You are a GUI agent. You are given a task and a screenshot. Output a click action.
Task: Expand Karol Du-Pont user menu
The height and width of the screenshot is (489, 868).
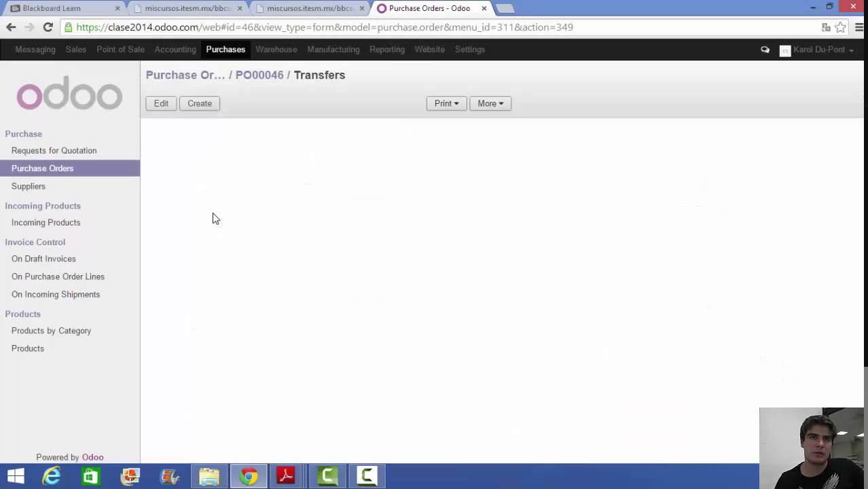pos(823,50)
